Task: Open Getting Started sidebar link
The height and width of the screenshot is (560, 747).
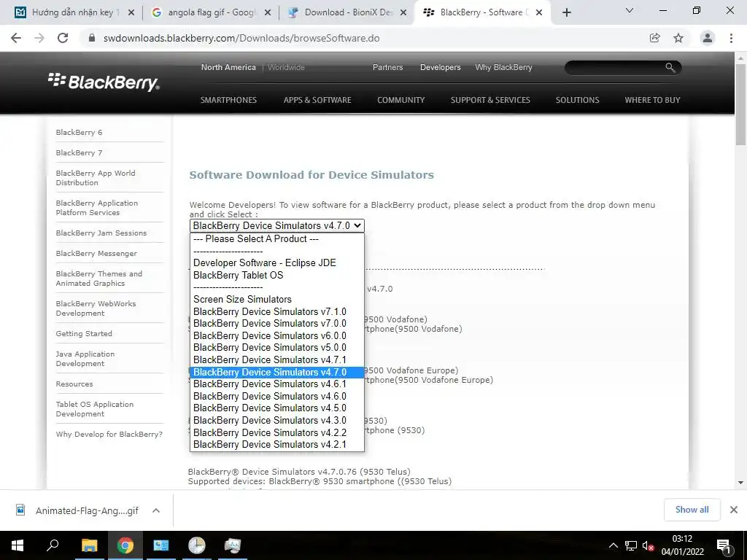Action: [84, 334]
